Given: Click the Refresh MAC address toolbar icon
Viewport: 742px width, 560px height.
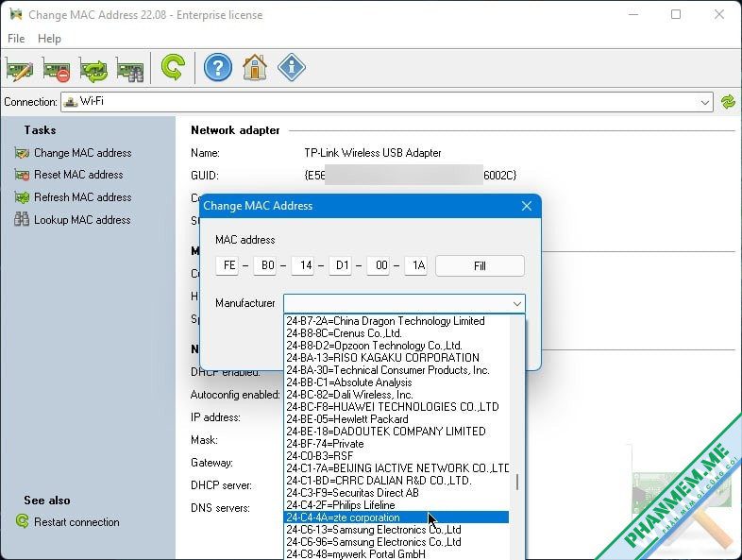Looking at the screenshot, I should point(93,69).
